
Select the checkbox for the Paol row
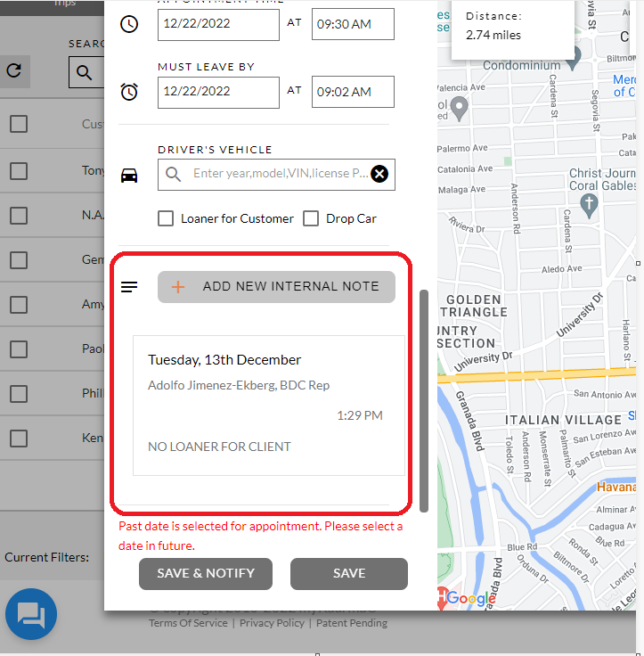(19, 349)
